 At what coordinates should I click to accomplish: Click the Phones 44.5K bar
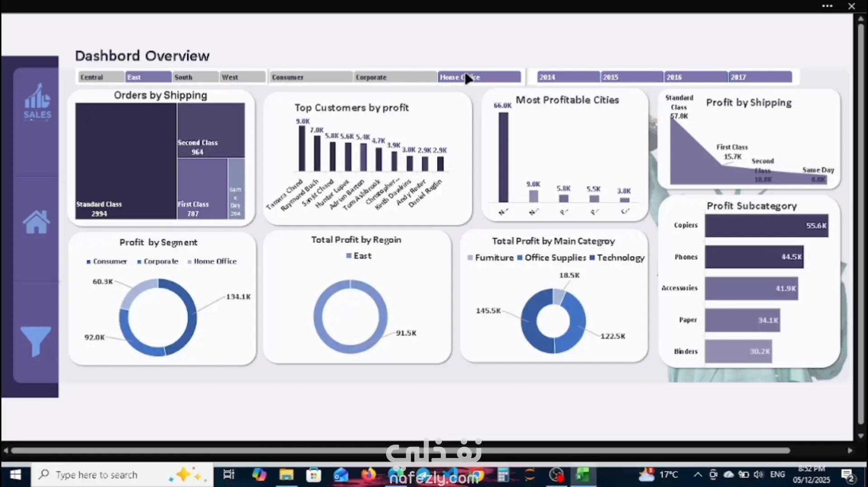point(754,257)
